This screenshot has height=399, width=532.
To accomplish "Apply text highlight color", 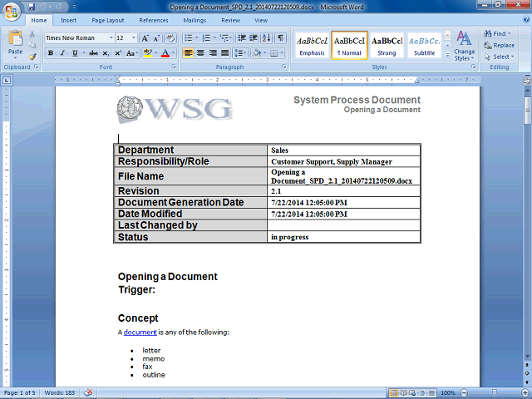I will [147, 53].
